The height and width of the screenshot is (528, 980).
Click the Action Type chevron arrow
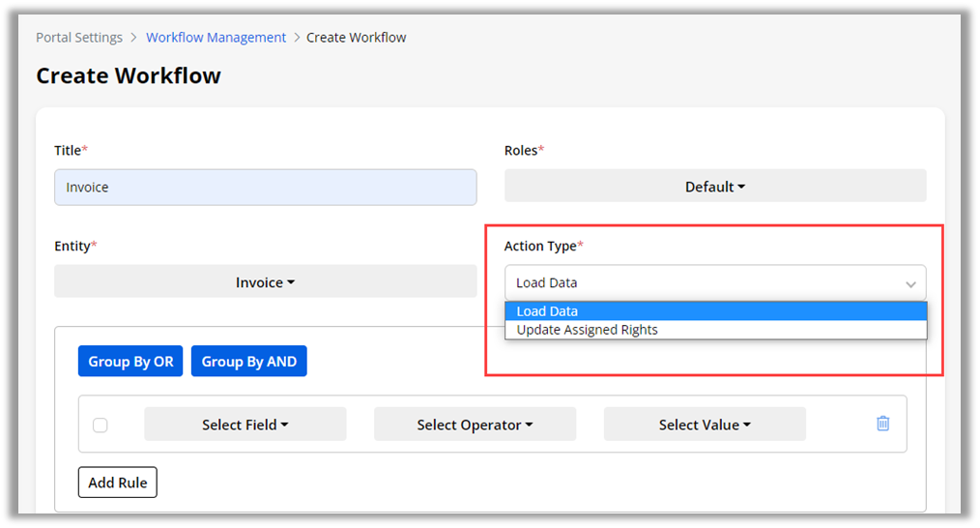909,283
